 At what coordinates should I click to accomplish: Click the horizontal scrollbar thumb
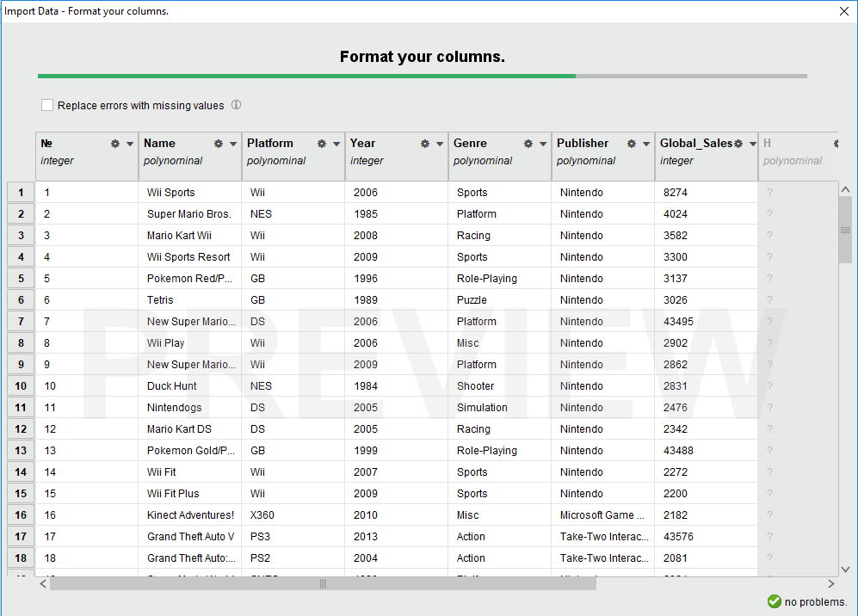click(323, 583)
